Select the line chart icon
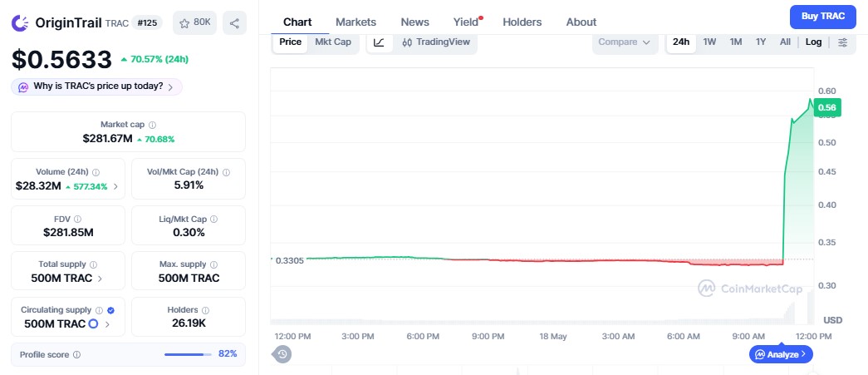Viewport: 868px width, 375px height. tap(380, 42)
